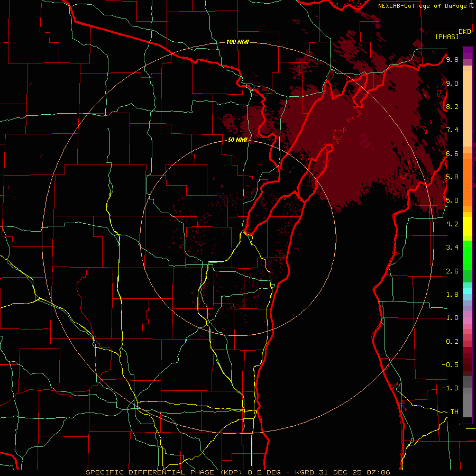476x476 pixels.
Task: Click the TH threshold label on the scale
Action: tap(454, 412)
